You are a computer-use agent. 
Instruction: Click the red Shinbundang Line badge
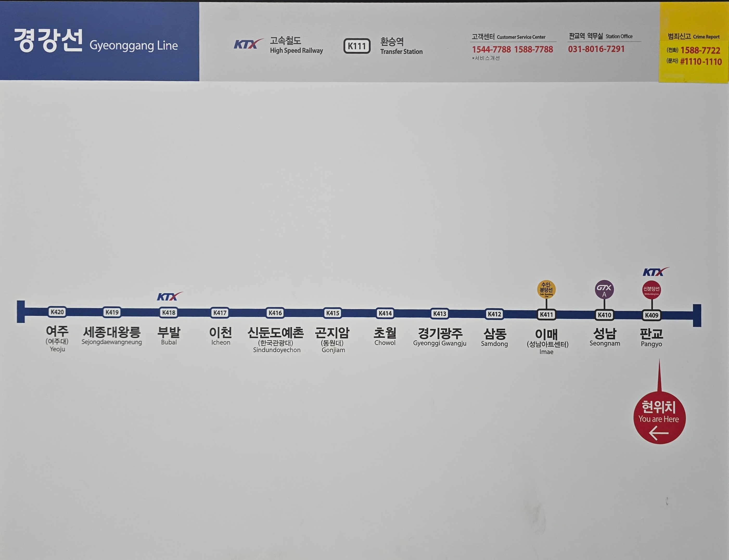pos(651,290)
